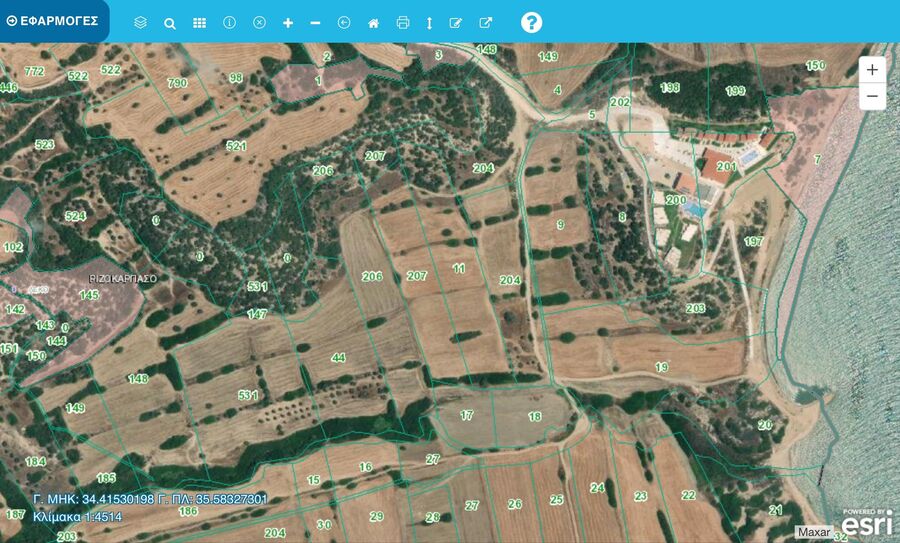
Task: Go back to previous map extent
Action: click(x=344, y=22)
